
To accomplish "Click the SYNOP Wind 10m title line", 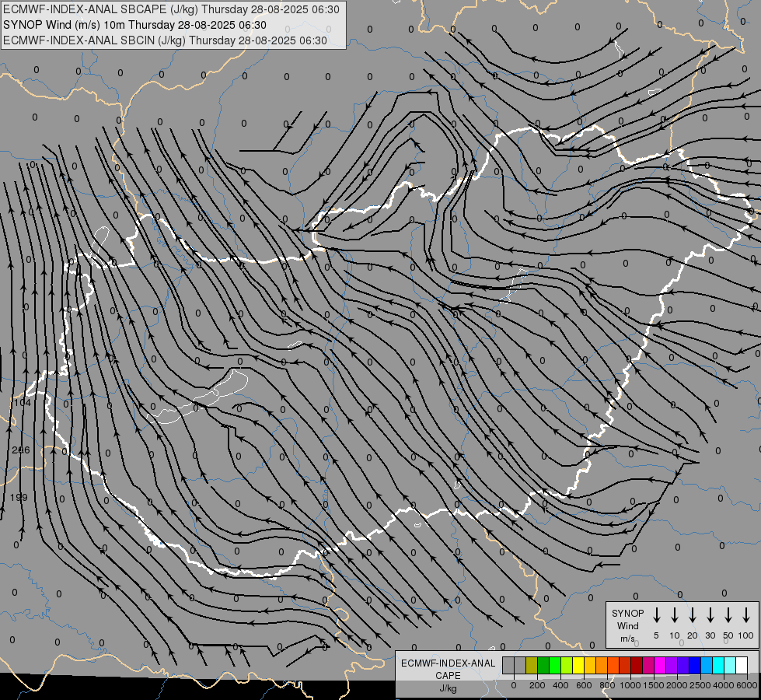I will pyautogui.click(x=135, y=25).
